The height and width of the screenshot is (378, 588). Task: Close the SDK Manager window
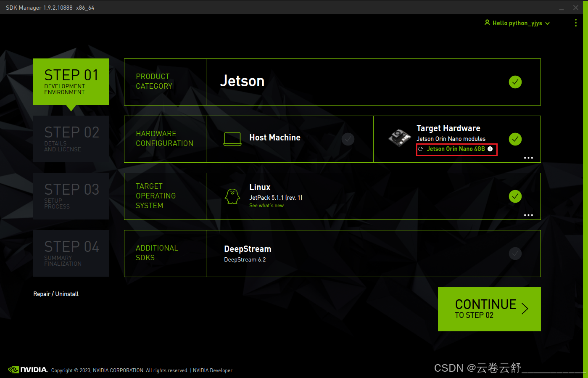click(x=576, y=8)
